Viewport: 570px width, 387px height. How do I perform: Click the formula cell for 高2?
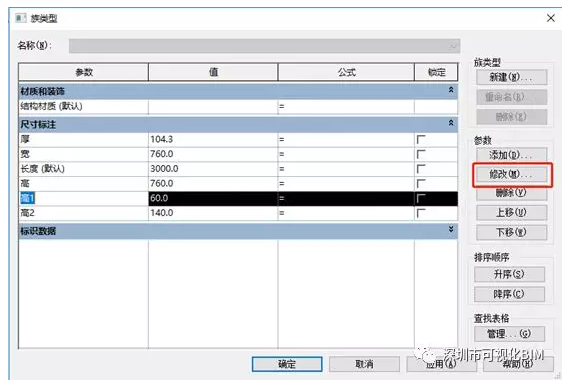click(346, 213)
